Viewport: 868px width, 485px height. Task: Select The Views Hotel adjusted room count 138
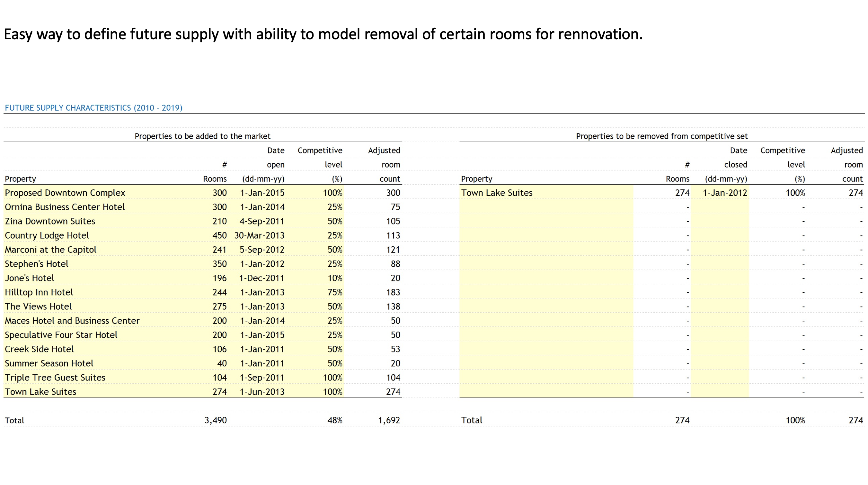pos(393,306)
